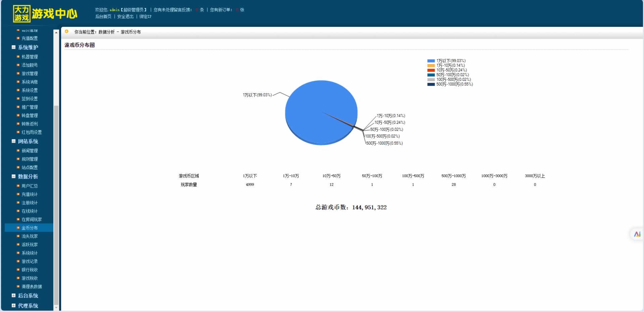The height and width of the screenshot is (312, 644).
Task: Click the 大力游戏 游戏中心 logo
Action: (x=45, y=14)
